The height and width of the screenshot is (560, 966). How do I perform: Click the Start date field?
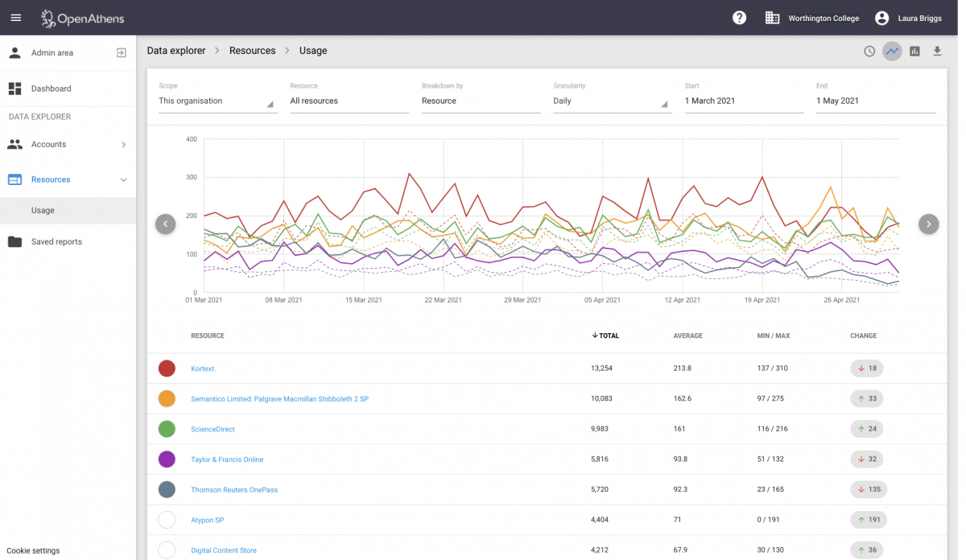(743, 101)
